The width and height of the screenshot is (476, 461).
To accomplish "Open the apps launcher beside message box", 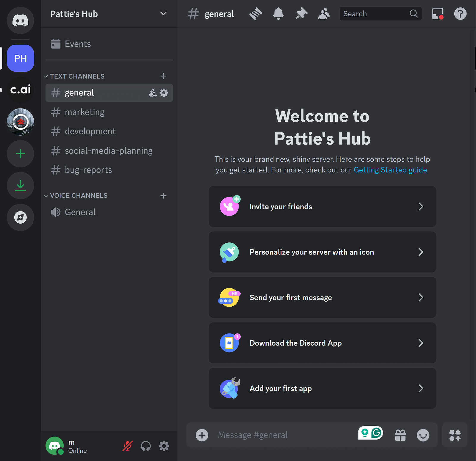I will click(x=455, y=435).
